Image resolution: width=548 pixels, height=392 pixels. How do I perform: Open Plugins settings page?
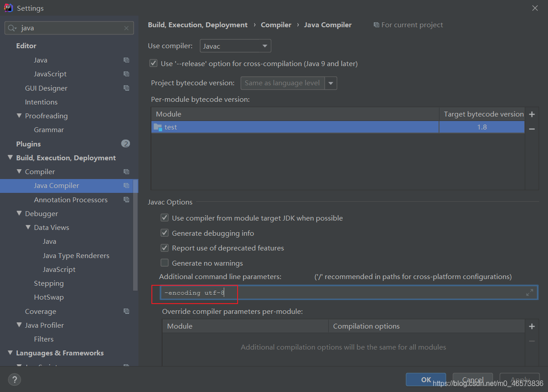[x=28, y=144]
